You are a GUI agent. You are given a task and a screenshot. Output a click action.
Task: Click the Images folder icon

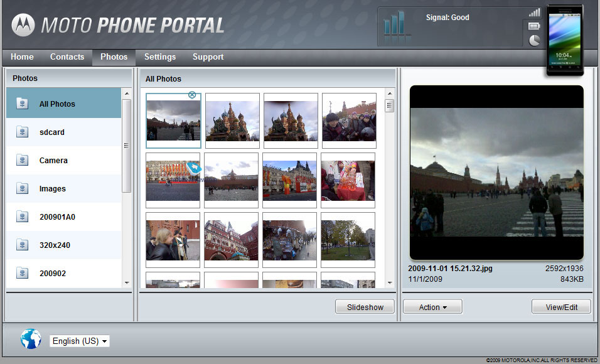[x=22, y=188]
